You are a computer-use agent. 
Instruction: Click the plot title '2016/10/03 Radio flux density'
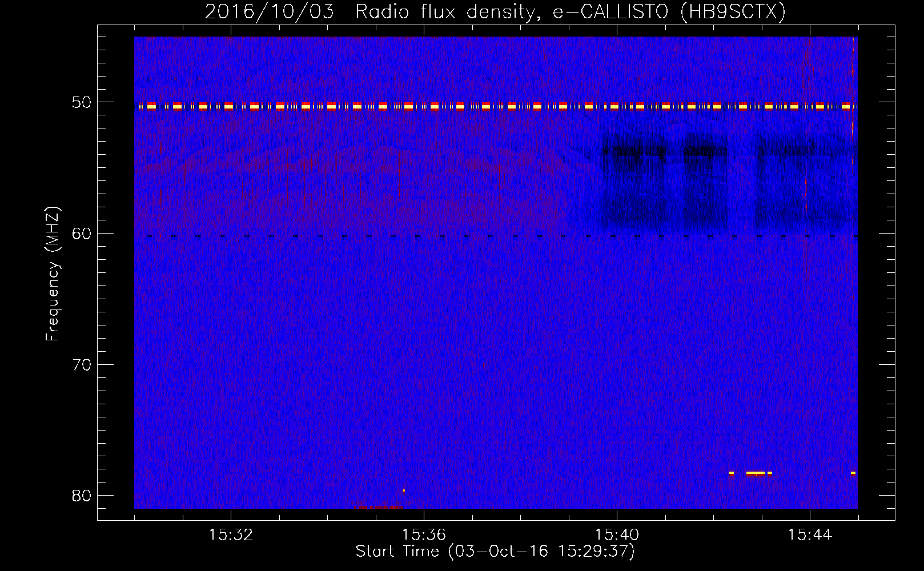coord(373,11)
